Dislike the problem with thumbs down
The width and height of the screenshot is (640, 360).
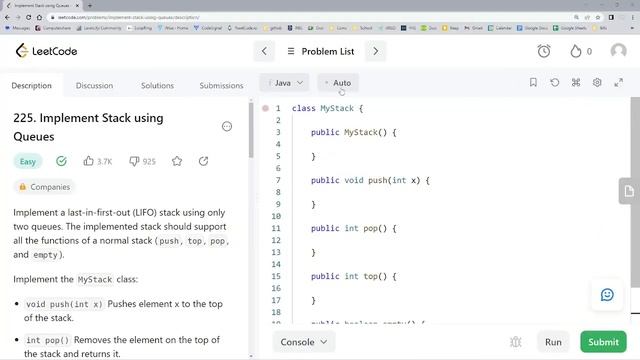click(x=134, y=161)
